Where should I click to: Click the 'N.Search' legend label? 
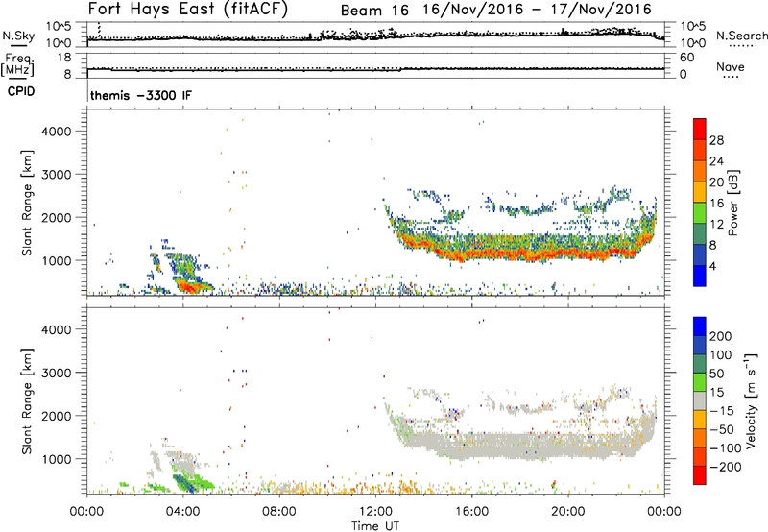742,36
